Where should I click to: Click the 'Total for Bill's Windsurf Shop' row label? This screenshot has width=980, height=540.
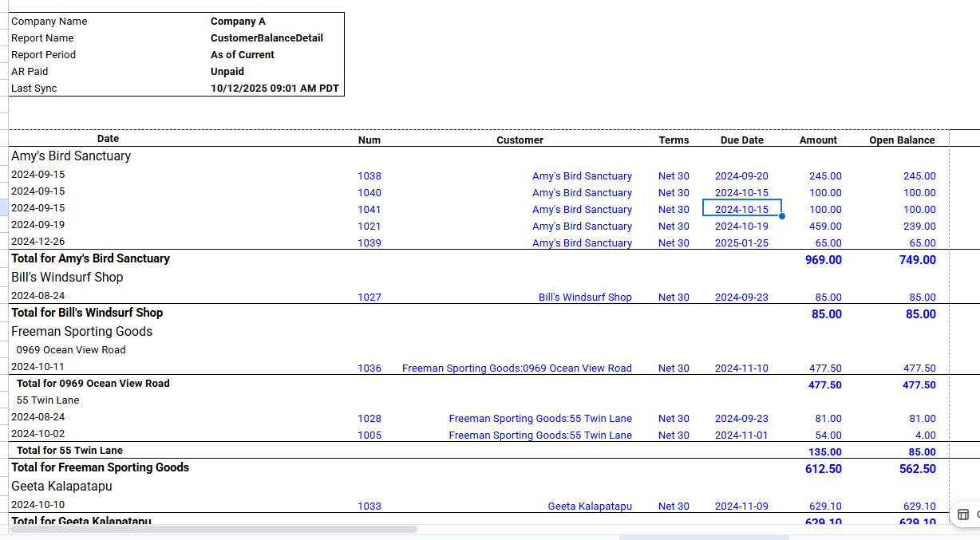87,313
